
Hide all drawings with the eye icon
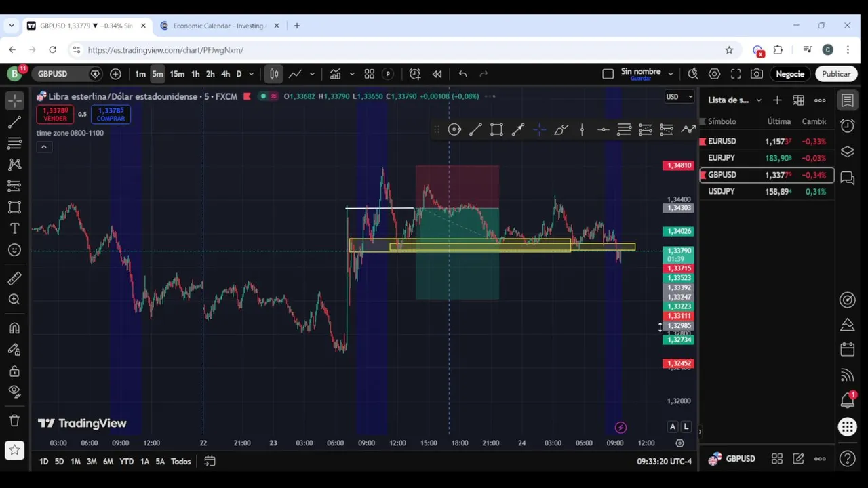click(14, 391)
